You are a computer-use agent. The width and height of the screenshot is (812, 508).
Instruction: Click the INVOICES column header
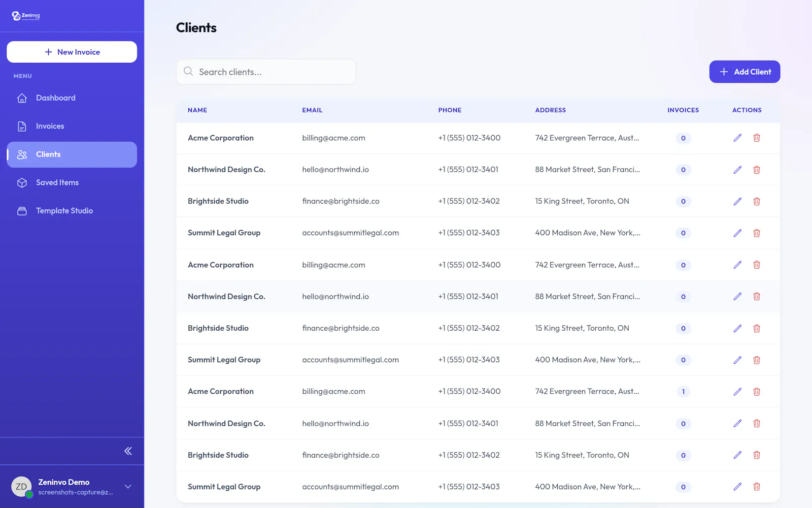click(x=683, y=110)
